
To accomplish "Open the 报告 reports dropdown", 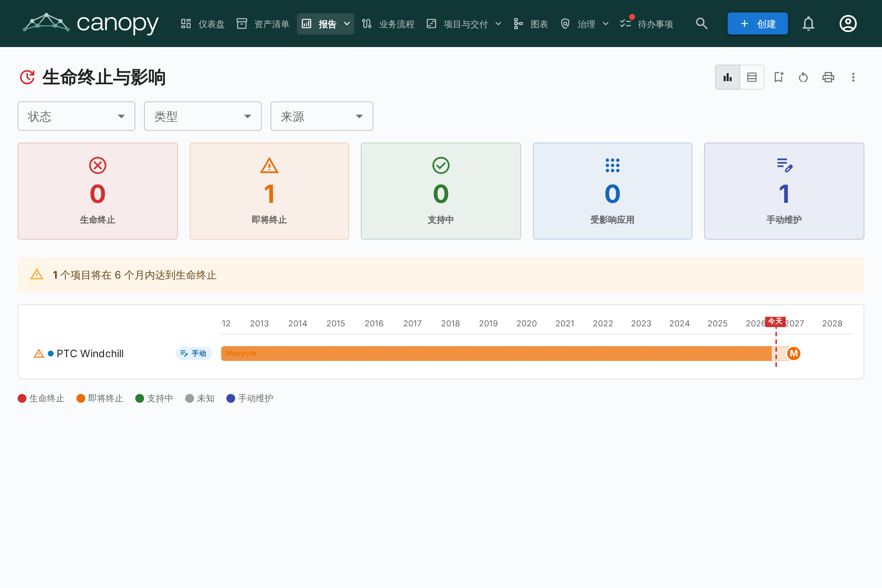I will 326,24.
